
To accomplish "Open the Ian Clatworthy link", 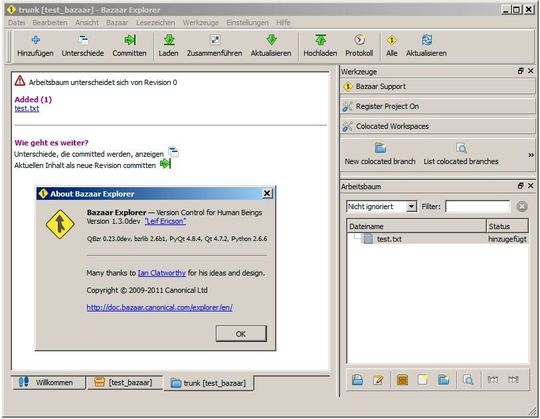I will (162, 273).
